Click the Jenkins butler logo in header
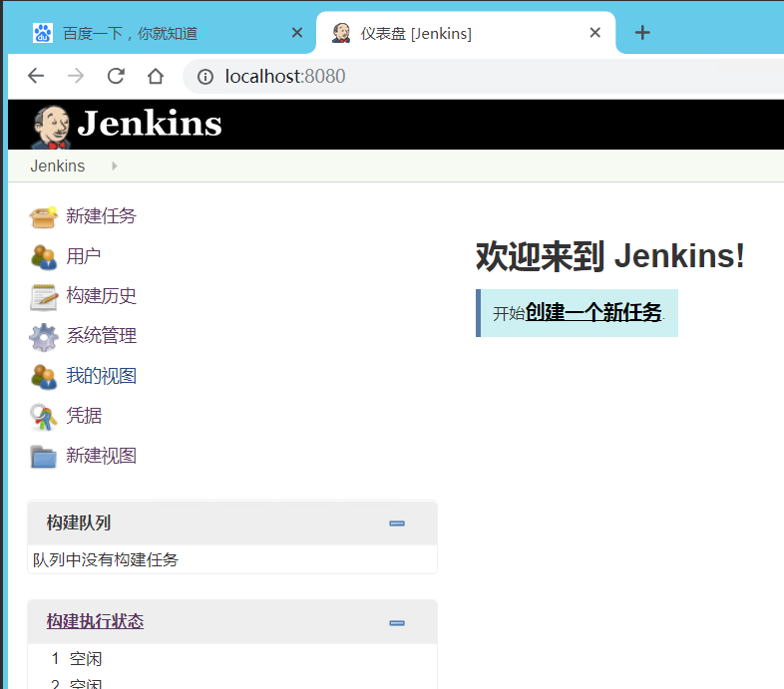 51,127
